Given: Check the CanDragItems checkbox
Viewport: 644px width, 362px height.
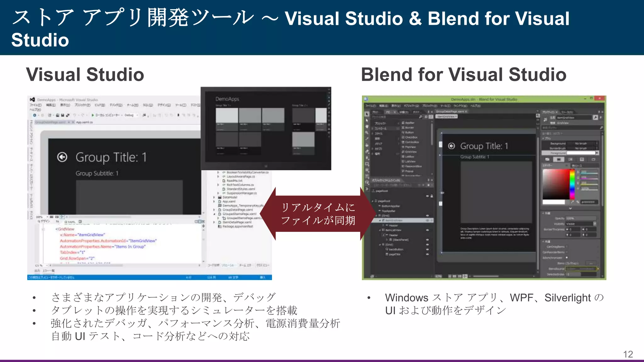Looking at the screenshot, I should (x=567, y=247).
